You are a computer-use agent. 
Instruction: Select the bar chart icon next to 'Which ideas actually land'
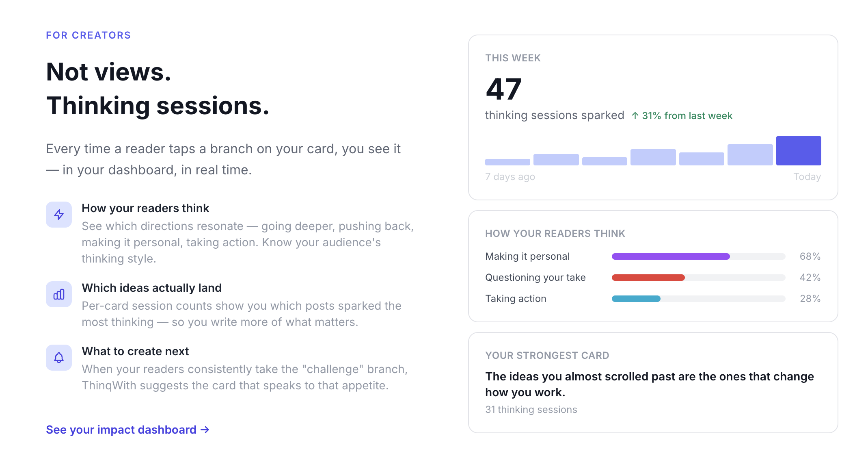[59, 294]
